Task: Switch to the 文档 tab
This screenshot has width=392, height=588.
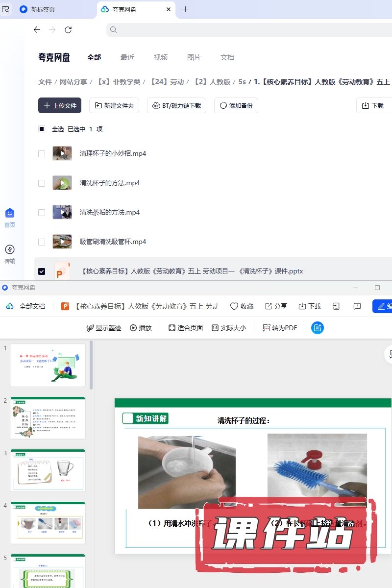Action: click(x=227, y=57)
